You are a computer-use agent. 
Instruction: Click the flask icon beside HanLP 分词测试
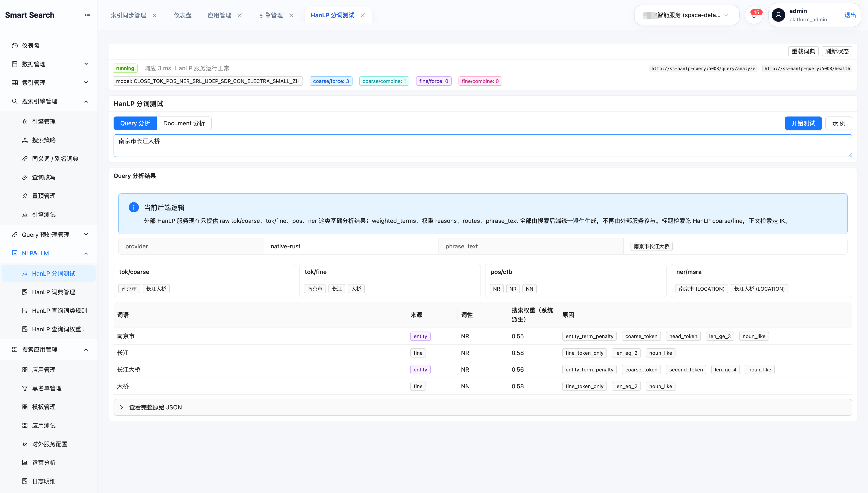click(25, 274)
